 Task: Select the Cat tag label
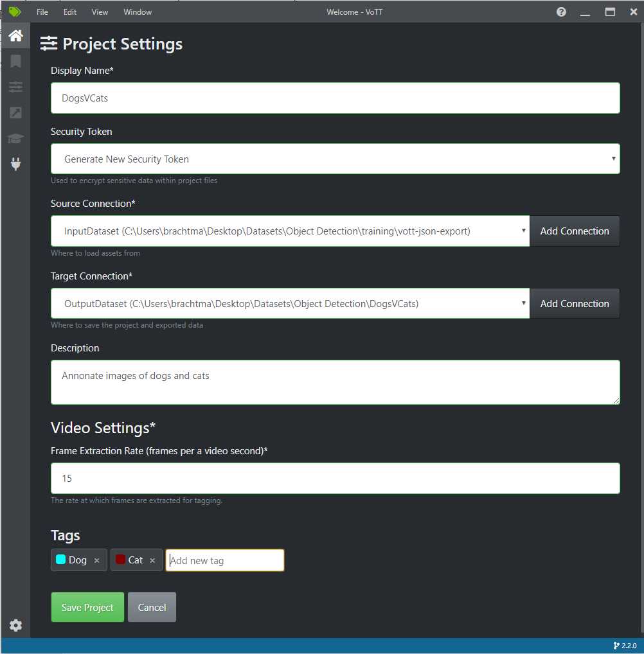point(135,560)
